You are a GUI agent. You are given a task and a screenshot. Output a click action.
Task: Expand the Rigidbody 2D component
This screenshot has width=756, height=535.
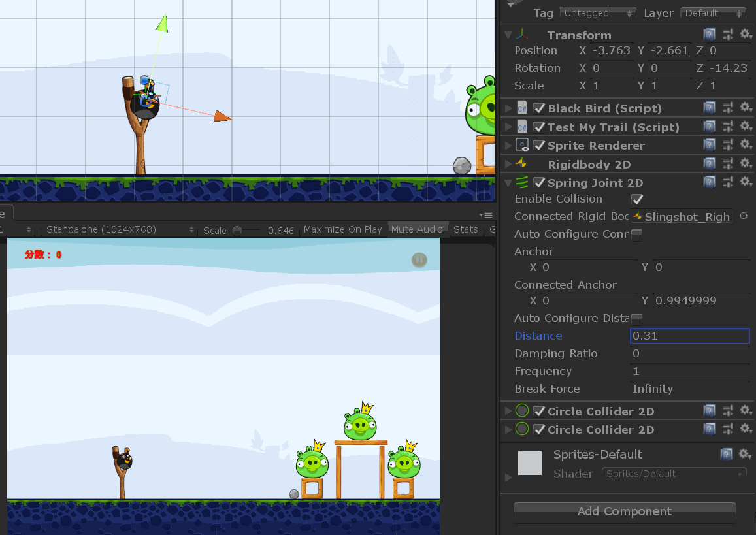click(508, 165)
